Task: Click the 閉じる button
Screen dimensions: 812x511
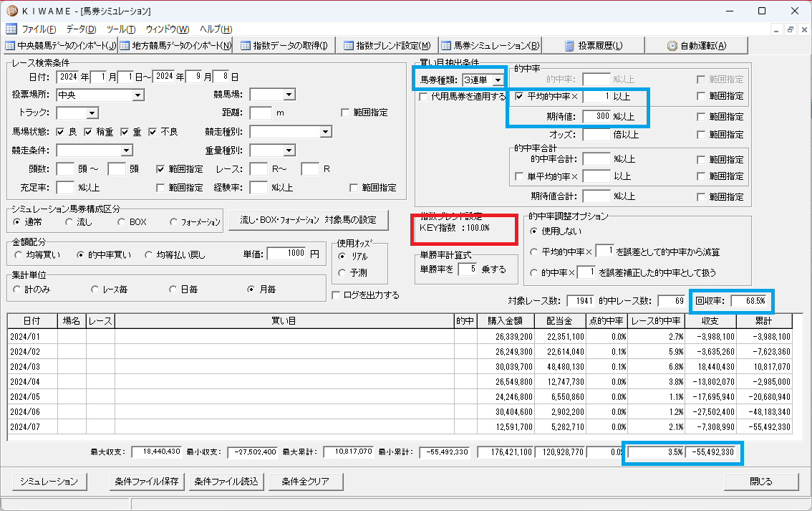Action: (x=761, y=482)
